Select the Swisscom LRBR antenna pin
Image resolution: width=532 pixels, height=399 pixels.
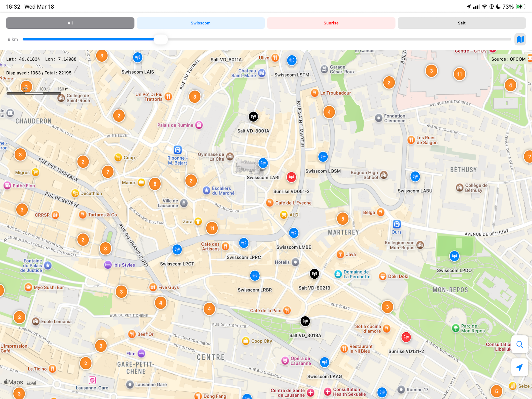click(255, 275)
